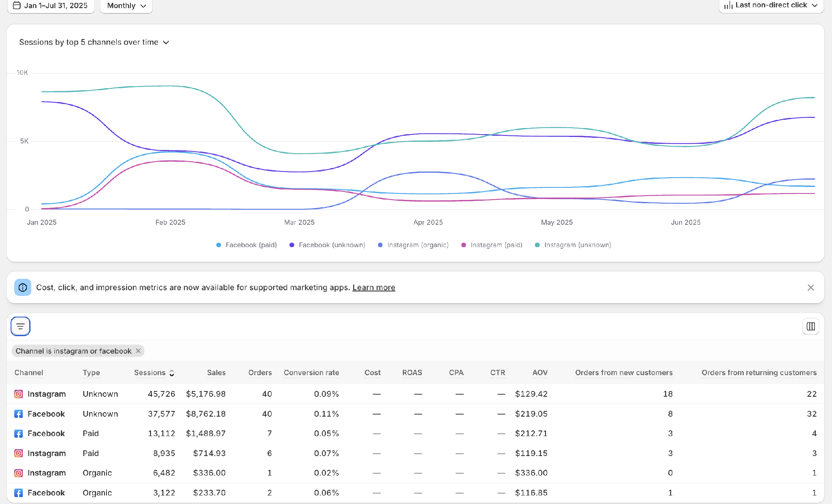Sort by the ROAS column header

tap(412, 373)
